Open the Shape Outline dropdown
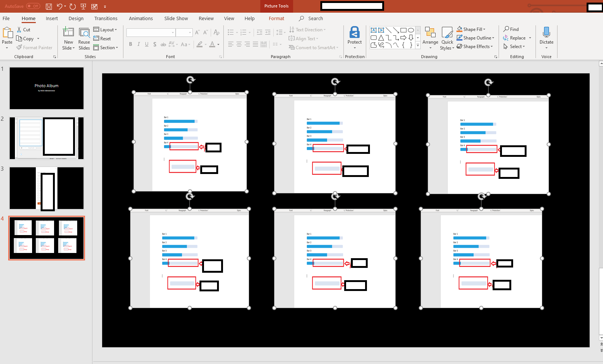The image size is (603, 364). pos(476,38)
